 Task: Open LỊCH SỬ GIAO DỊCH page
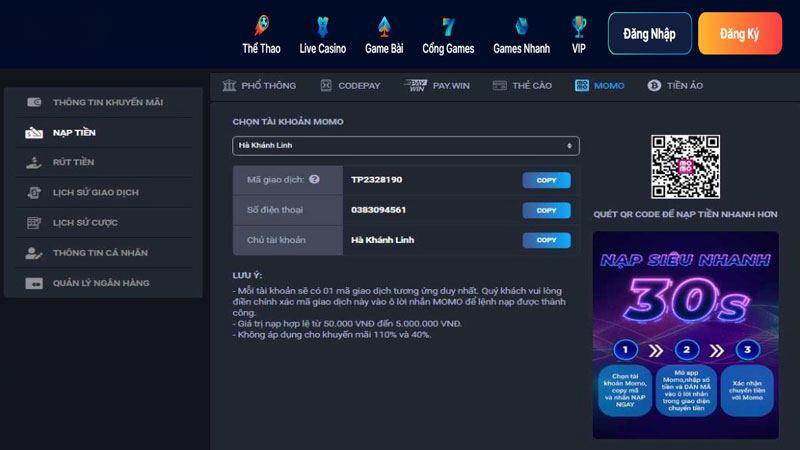(x=104, y=192)
